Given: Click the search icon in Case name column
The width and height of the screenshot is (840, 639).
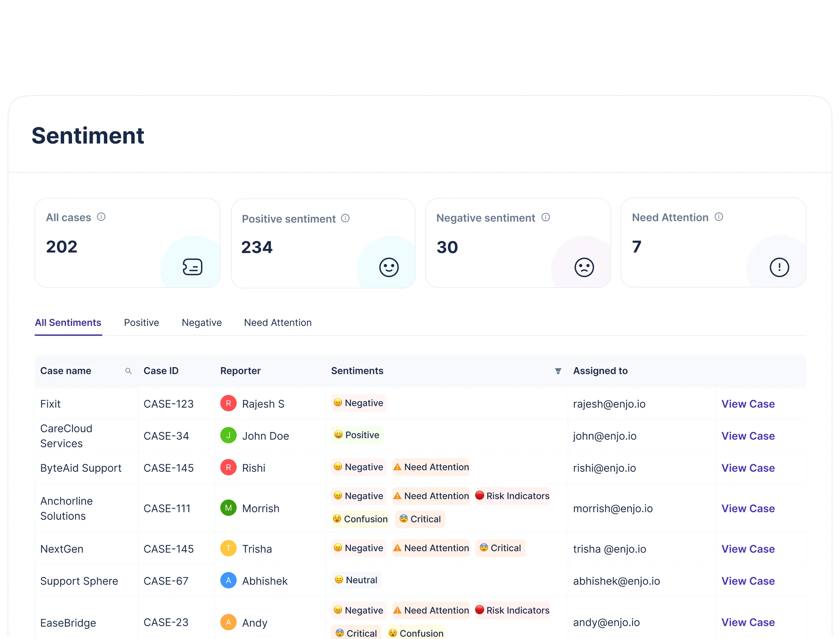Looking at the screenshot, I should pyautogui.click(x=129, y=371).
